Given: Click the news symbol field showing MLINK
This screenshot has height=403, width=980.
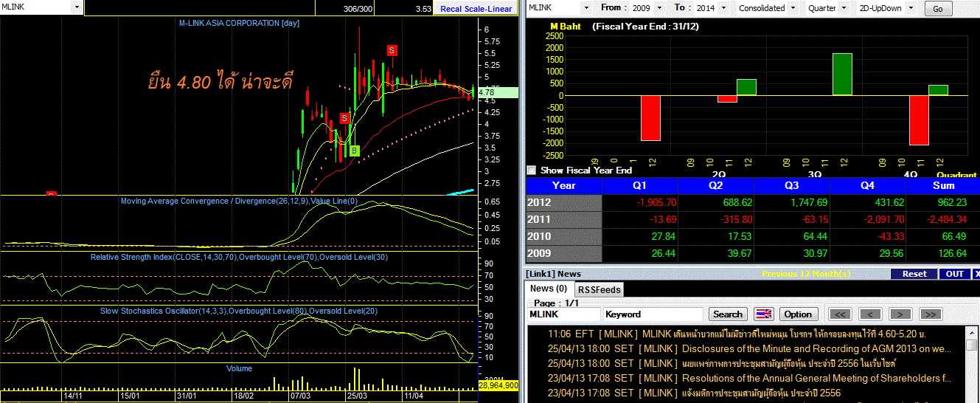Looking at the screenshot, I should pyautogui.click(x=564, y=314).
